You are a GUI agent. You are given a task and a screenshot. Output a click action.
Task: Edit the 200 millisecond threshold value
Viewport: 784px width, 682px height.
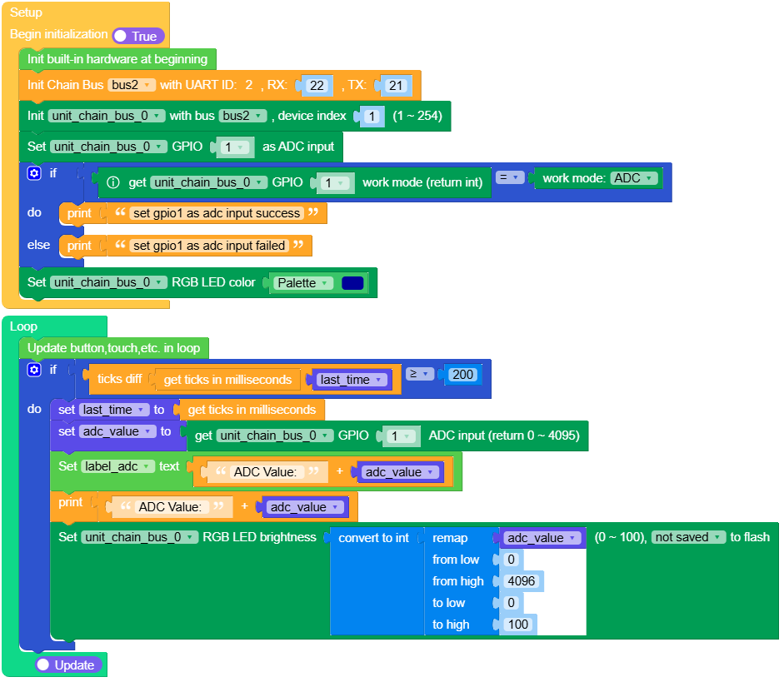[x=463, y=374]
